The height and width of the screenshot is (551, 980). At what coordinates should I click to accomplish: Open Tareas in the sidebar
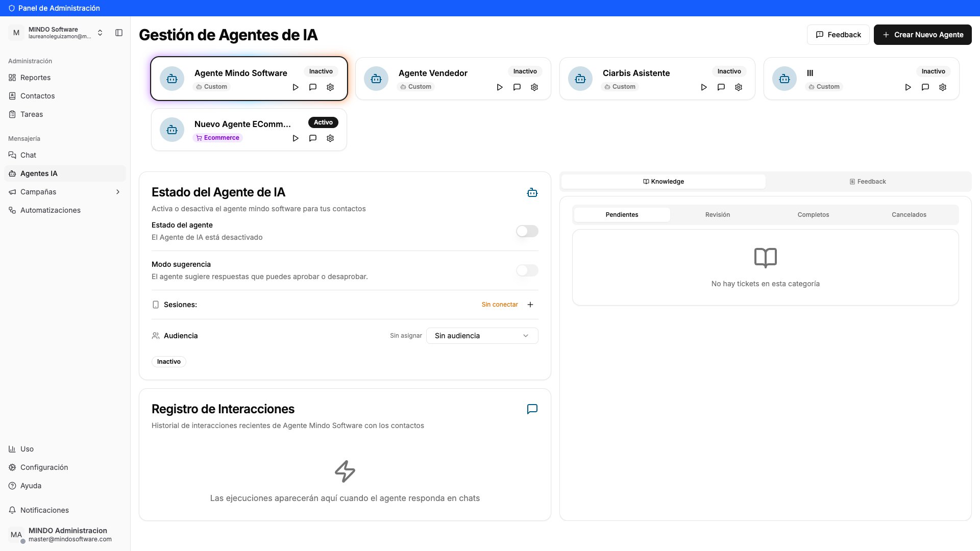point(65,114)
